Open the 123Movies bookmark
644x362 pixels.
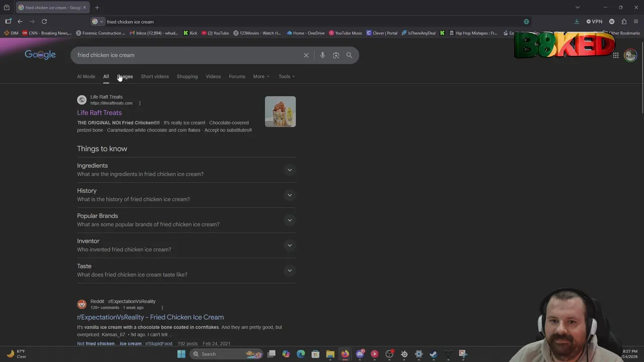pos(257,33)
